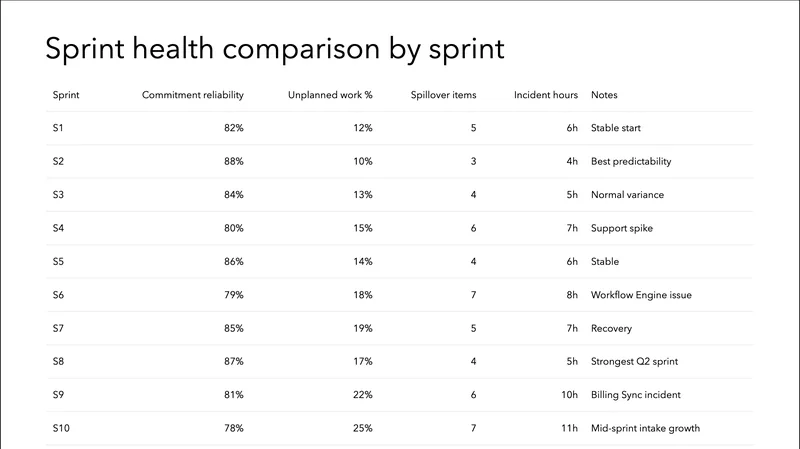This screenshot has width=800, height=449.
Task: Click the "Commitment reliability" column header
Action: [193, 96]
